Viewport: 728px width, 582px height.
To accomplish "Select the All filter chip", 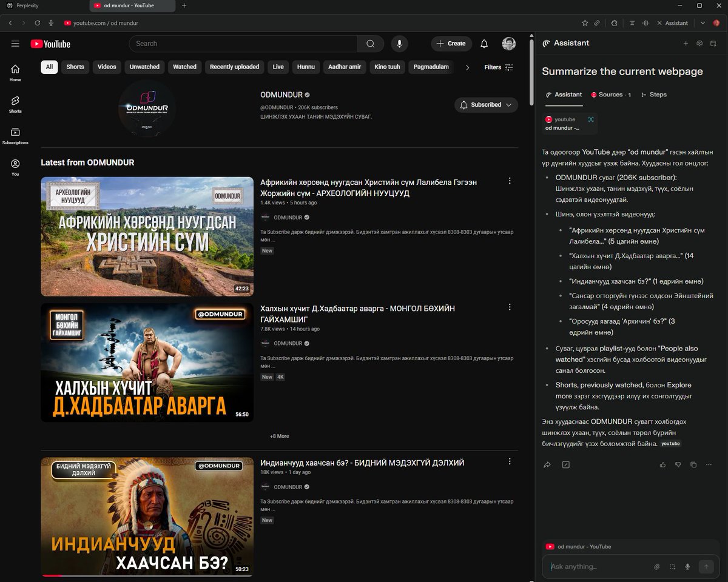I will pyautogui.click(x=49, y=67).
